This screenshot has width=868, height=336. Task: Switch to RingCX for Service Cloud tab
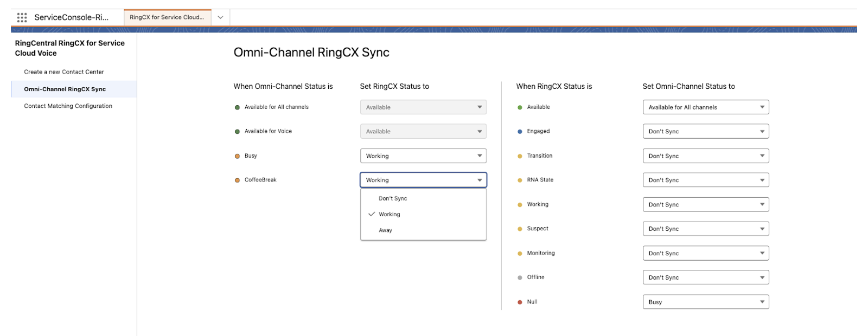click(x=167, y=17)
